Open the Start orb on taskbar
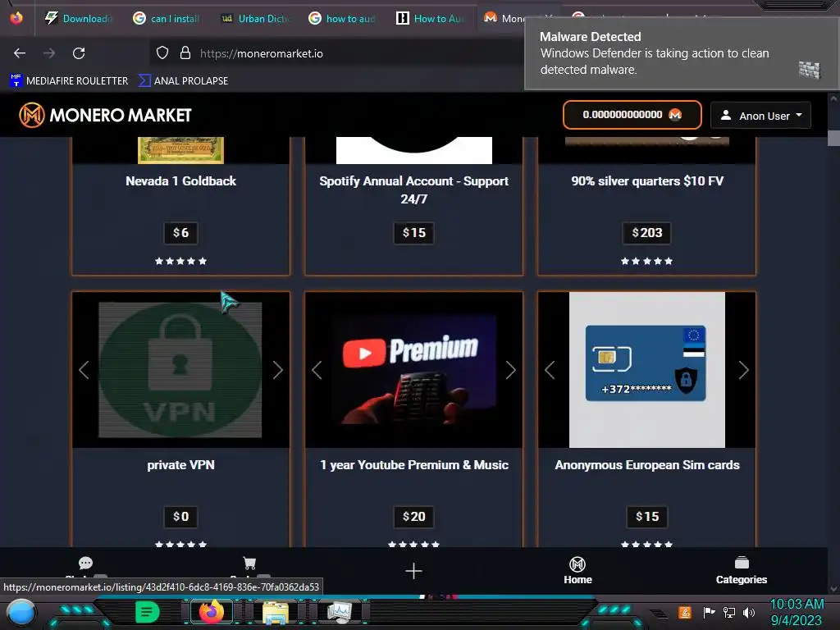This screenshot has width=840, height=630. point(21,612)
